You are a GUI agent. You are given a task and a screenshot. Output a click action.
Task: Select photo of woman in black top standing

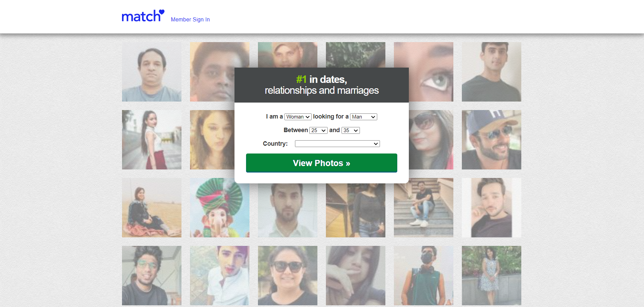[x=355, y=210]
